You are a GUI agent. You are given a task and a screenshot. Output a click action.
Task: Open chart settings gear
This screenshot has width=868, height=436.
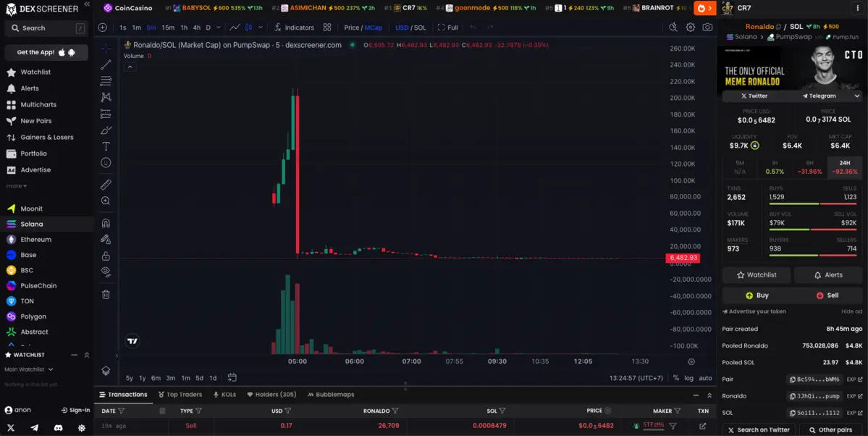(x=691, y=27)
